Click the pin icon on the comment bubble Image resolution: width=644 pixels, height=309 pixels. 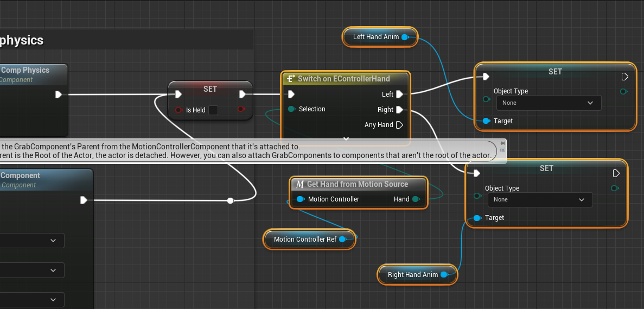[x=502, y=143]
